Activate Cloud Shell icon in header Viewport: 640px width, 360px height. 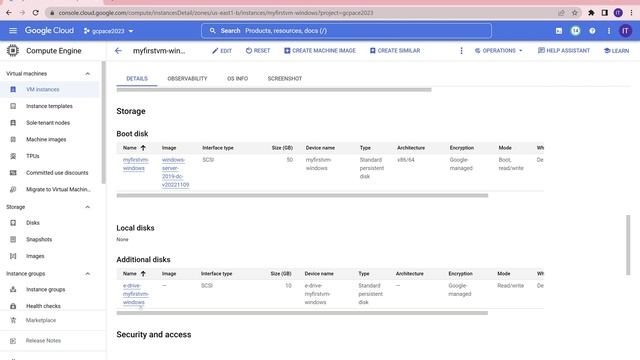click(559, 31)
